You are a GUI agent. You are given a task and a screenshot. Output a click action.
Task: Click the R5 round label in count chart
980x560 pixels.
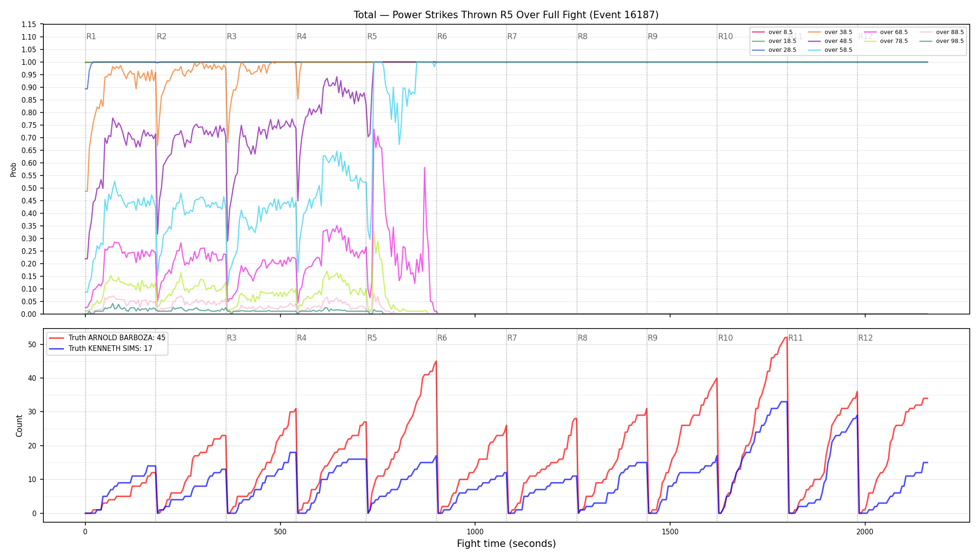point(372,338)
